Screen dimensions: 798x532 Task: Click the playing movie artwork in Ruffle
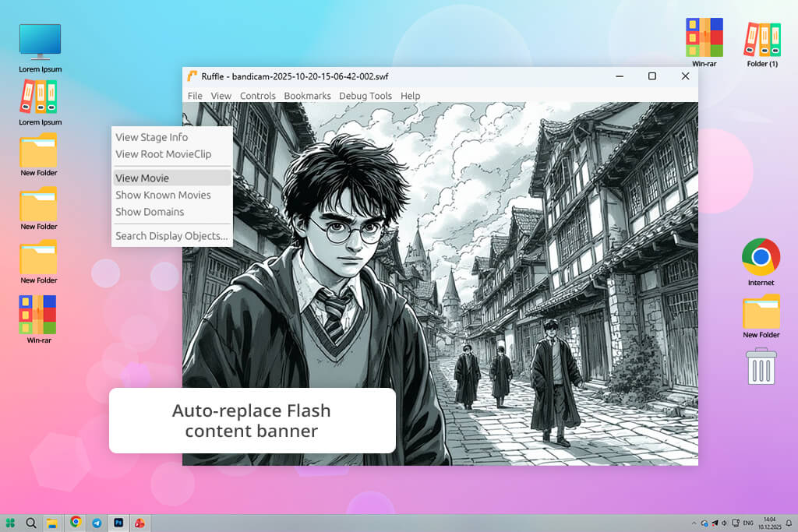point(440,284)
